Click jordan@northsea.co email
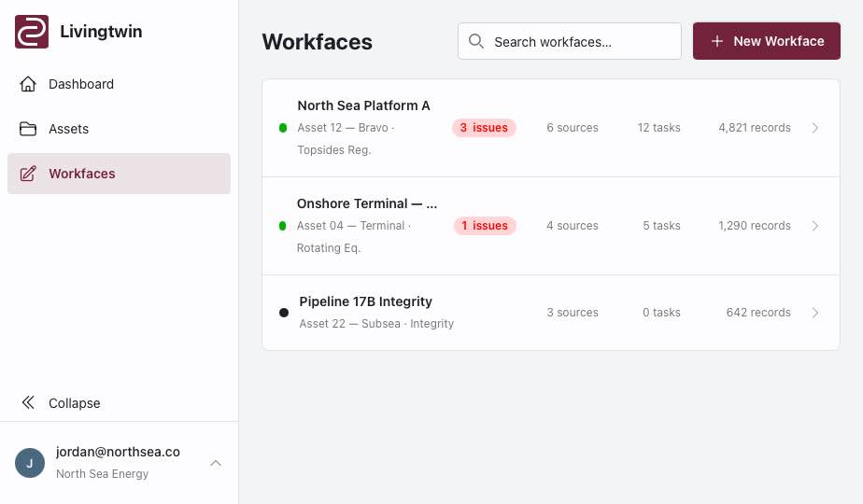 (x=118, y=452)
